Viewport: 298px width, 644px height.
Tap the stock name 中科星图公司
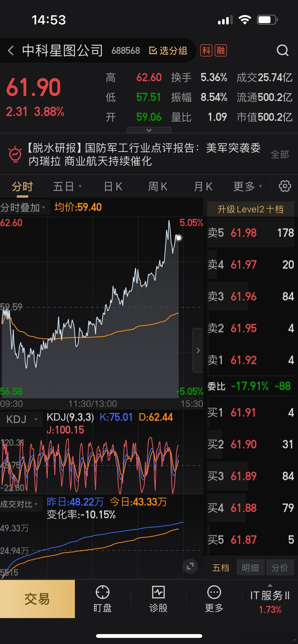[x=62, y=50]
